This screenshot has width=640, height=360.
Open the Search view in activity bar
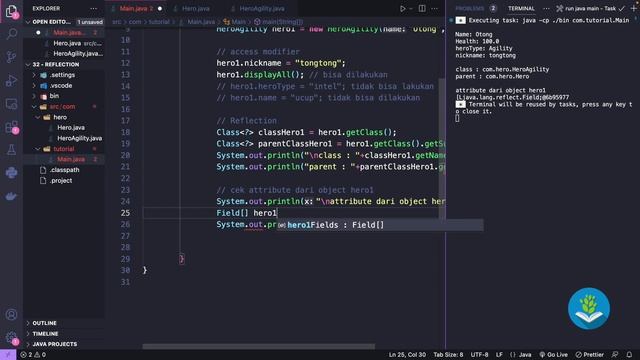point(11,33)
